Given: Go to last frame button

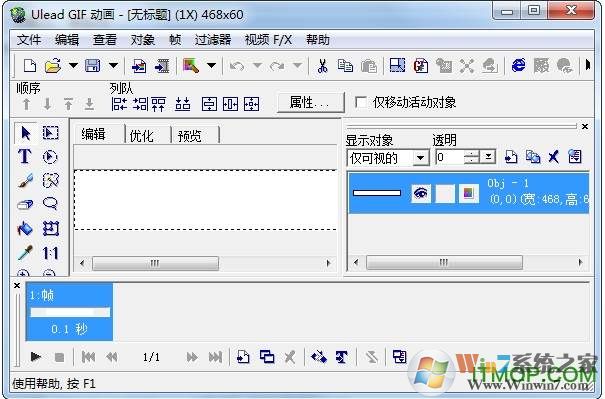Looking at the screenshot, I should point(215,357).
